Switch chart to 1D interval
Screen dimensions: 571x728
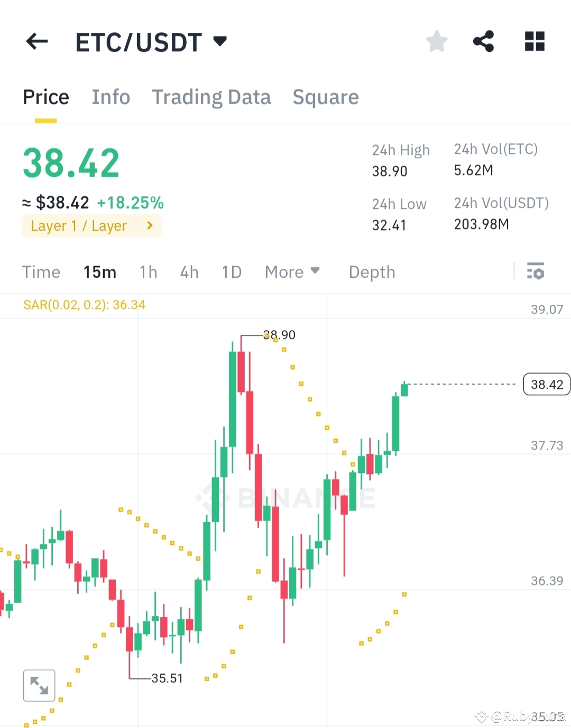pos(231,271)
